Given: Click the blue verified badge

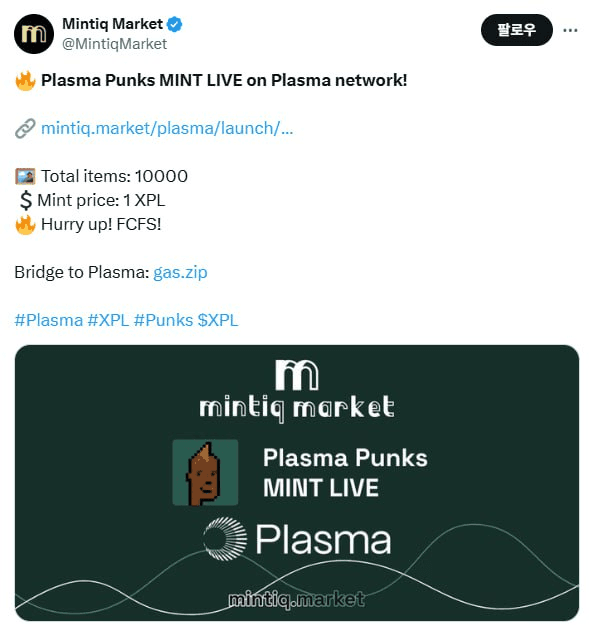Looking at the screenshot, I should pos(175,24).
